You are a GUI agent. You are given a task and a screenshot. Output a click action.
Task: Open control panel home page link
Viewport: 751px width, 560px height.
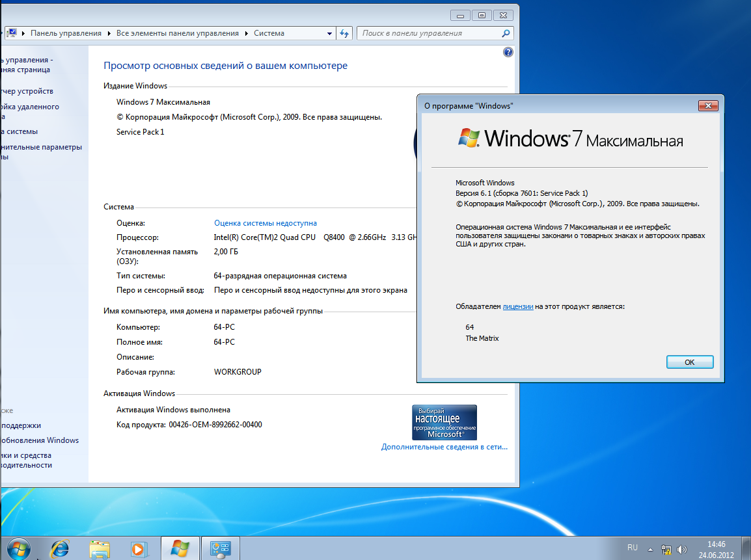click(x=27, y=64)
